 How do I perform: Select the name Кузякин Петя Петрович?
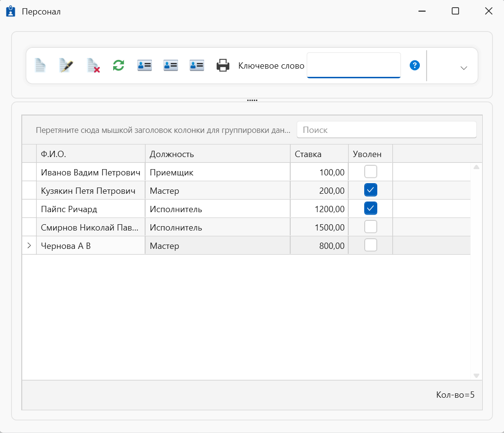(88, 191)
